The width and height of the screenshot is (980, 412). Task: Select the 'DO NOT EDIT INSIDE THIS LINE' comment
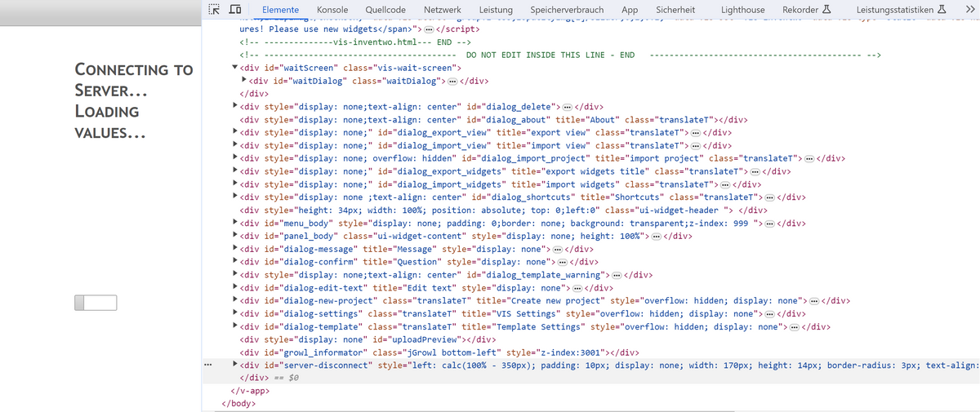tap(560, 55)
